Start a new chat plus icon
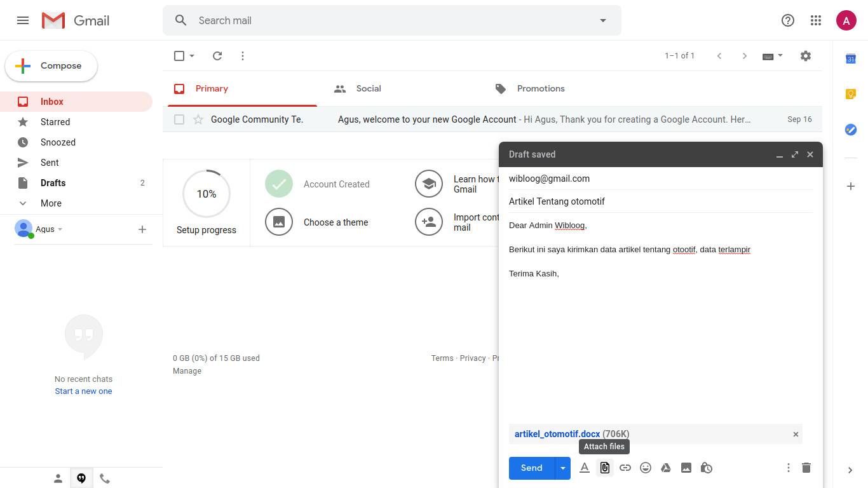 [142, 229]
